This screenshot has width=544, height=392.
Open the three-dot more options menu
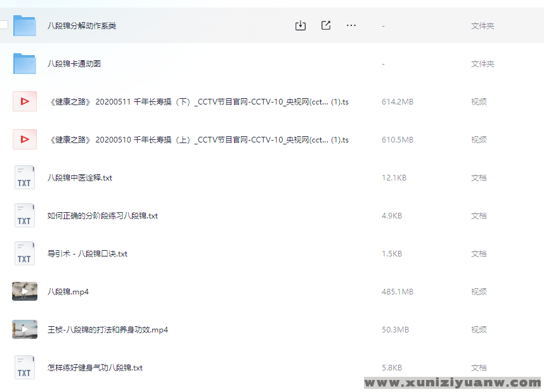351,25
